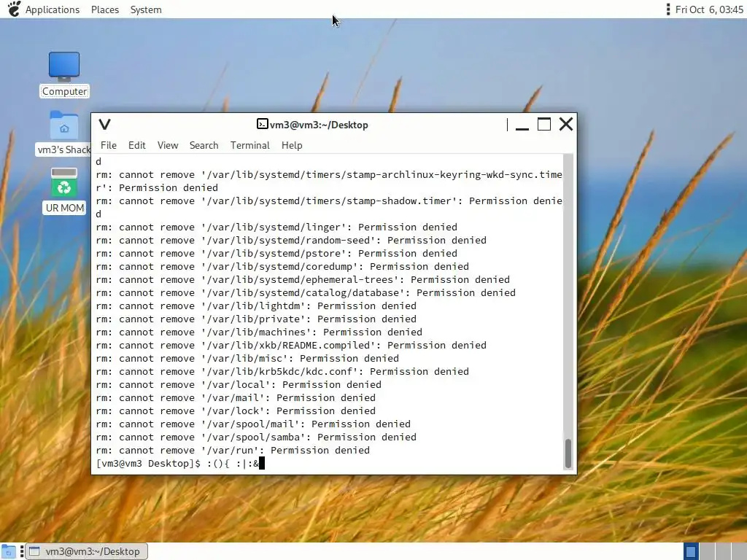
Task: Switch to the first (active) workspace
Action: pyautogui.click(x=691, y=551)
